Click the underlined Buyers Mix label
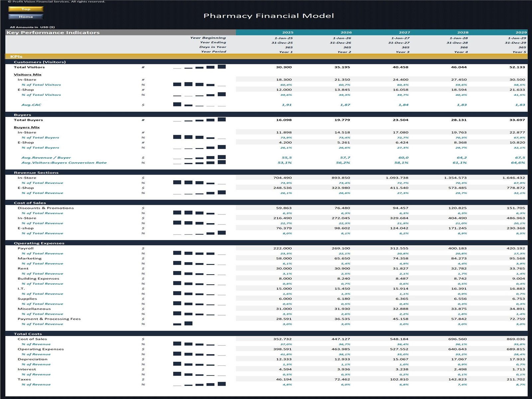This screenshot has width=532, height=399. click(x=27, y=127)
